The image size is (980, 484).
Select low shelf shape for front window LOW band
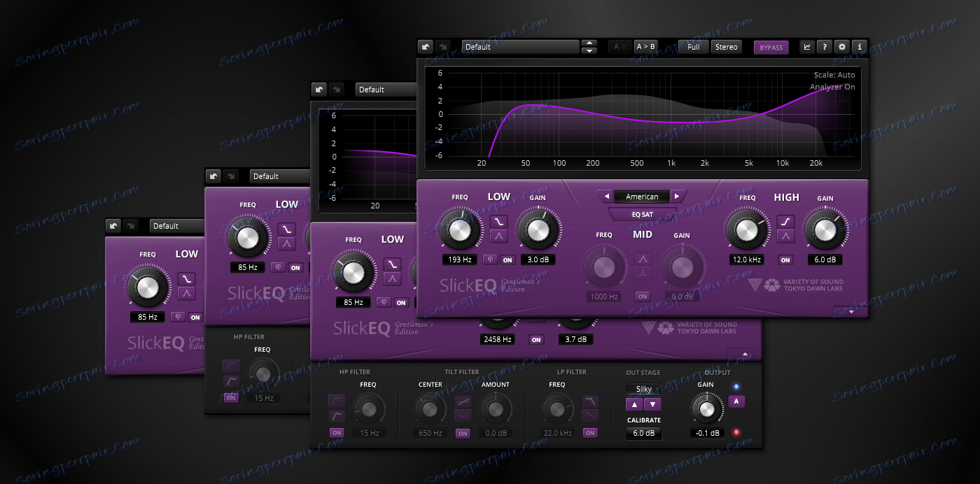click(x=498, y=221)
